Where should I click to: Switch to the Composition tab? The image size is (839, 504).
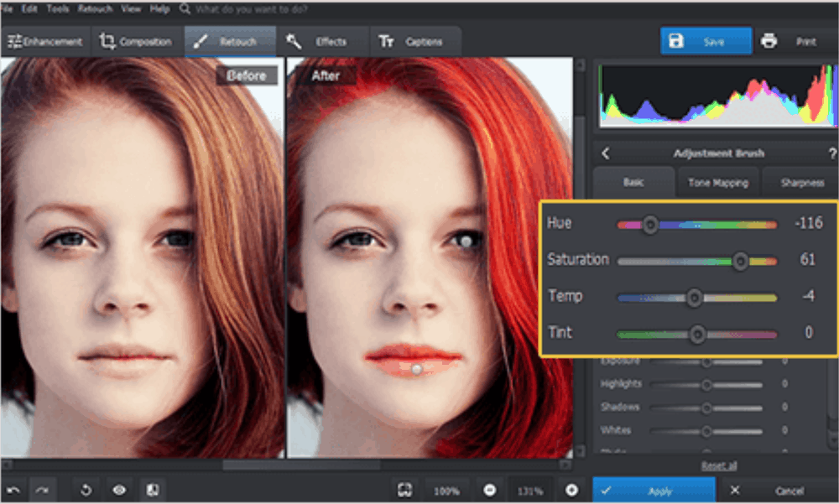(138, 41)
